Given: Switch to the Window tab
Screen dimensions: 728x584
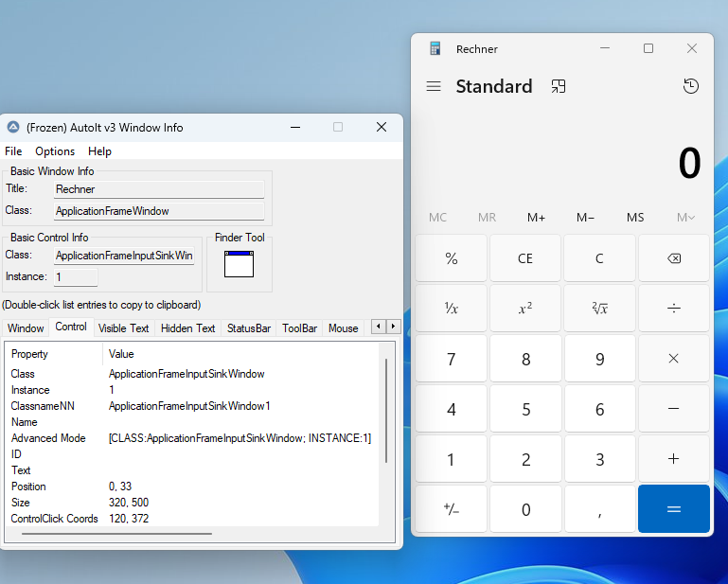Looking at the screenshot, I should pyautogui.click(x=26, y=328).
